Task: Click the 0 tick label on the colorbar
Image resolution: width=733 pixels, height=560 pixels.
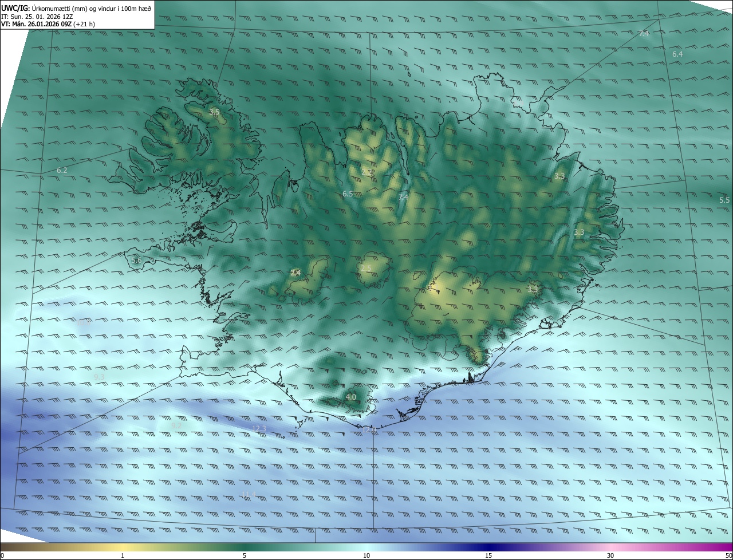Action: coord(2,555)
